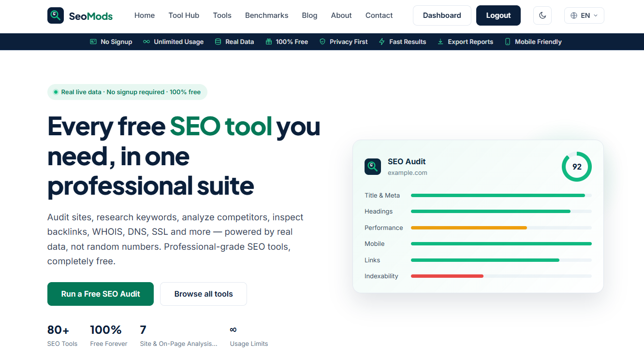Screen dimensions: 644x357
Task: Click the No Signup icon in the banner
Action: pos(93,42)
